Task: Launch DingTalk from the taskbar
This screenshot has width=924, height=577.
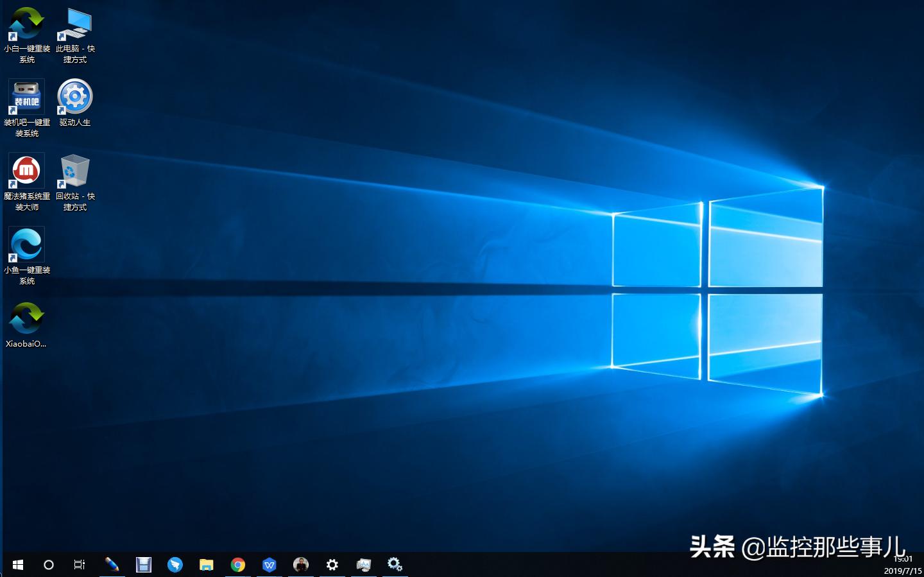Action: click(175, 564)
